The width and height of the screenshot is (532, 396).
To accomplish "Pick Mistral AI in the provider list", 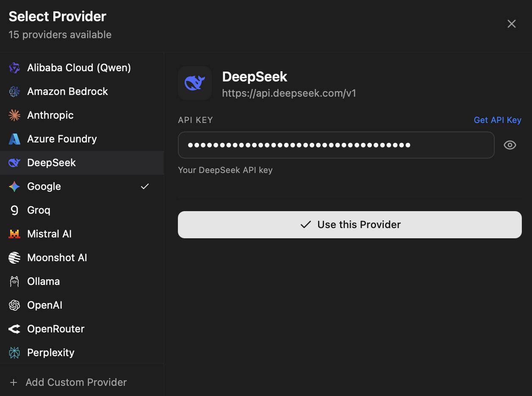I will click(82, 234).
